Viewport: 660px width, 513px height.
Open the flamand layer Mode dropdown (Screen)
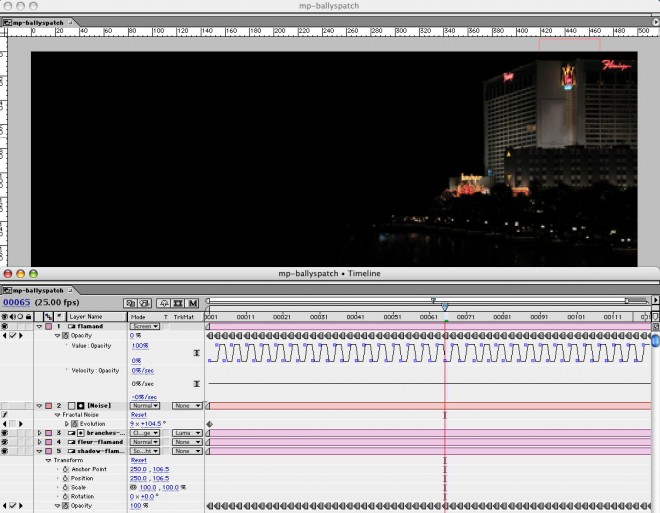tap(145, 326)
